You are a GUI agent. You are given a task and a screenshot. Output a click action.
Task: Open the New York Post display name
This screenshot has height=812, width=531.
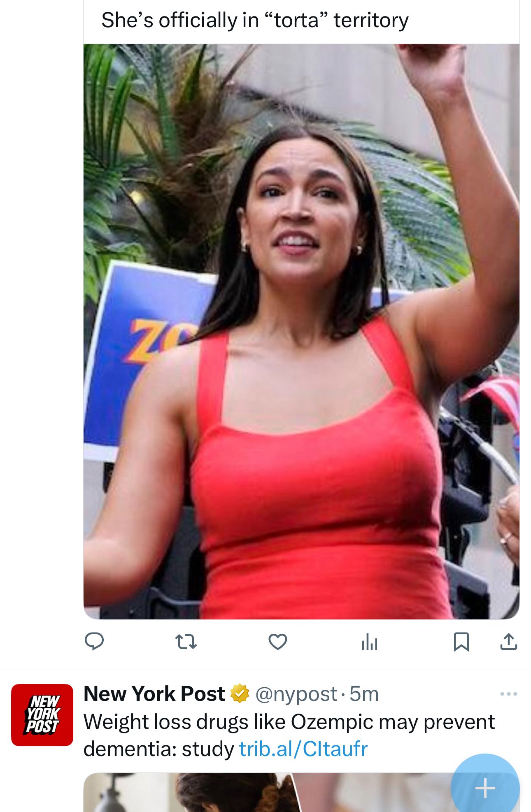tap(154, 694)
